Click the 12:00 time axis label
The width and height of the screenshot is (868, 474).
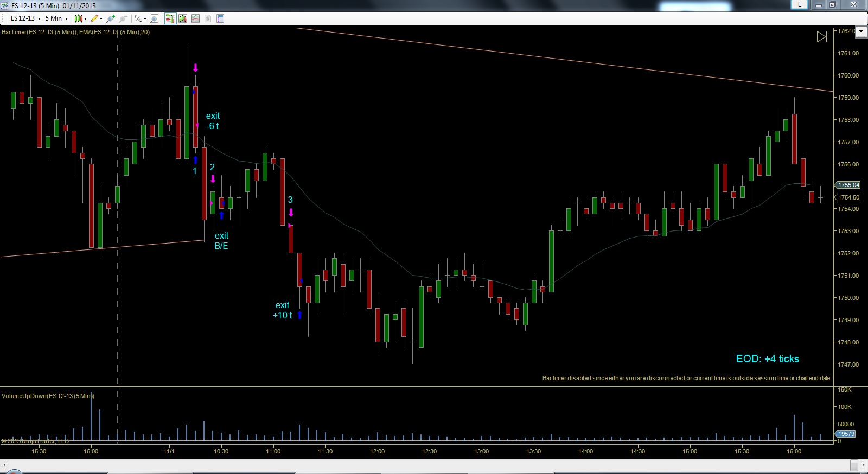coord(378,451)
